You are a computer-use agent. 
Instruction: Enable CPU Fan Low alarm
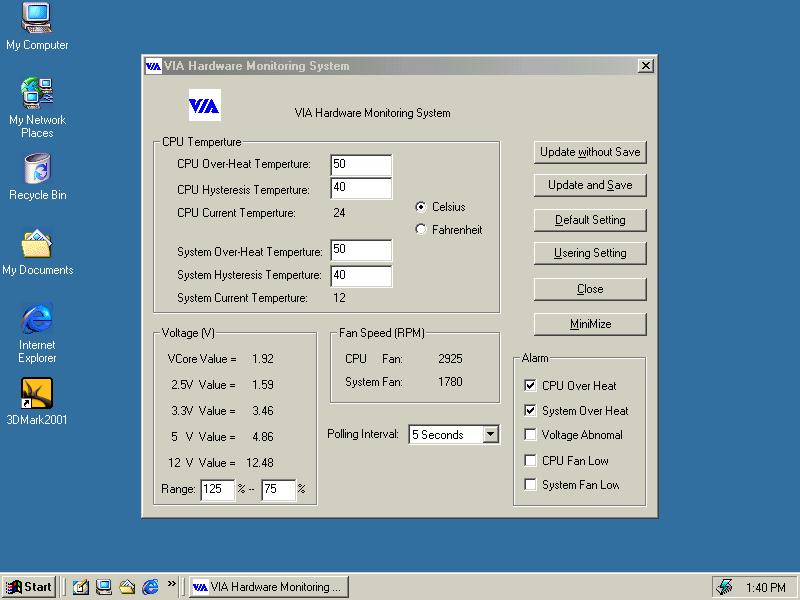530,460
